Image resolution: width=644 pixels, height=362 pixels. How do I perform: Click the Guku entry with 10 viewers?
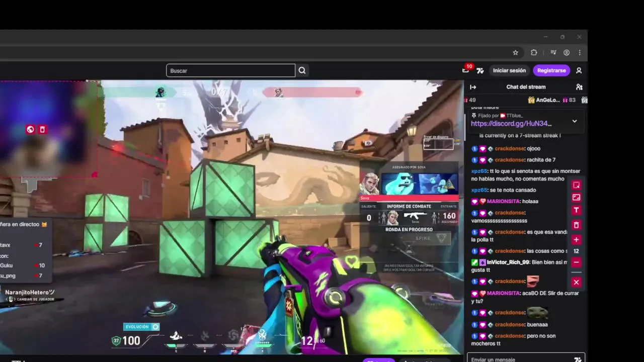click(x=23, y=265)
